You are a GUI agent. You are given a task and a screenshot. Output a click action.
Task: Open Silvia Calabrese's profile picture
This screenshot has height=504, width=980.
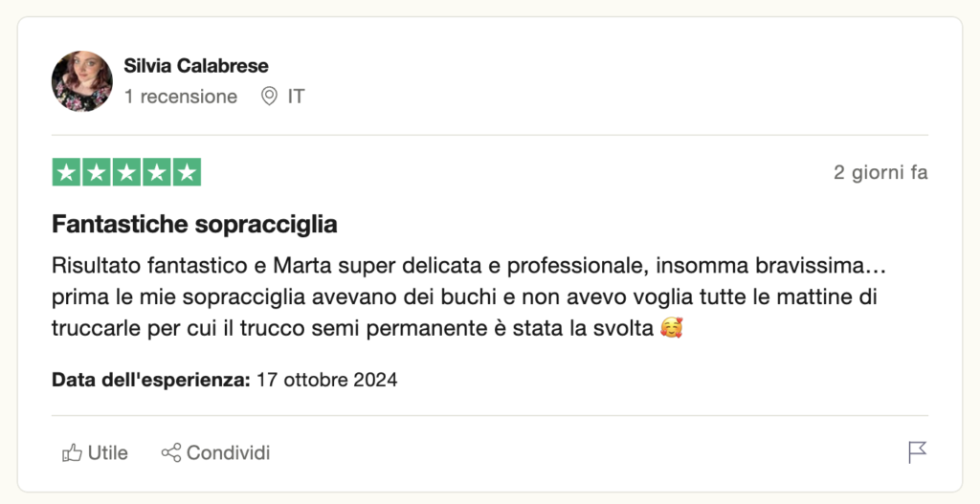(81, 81)
